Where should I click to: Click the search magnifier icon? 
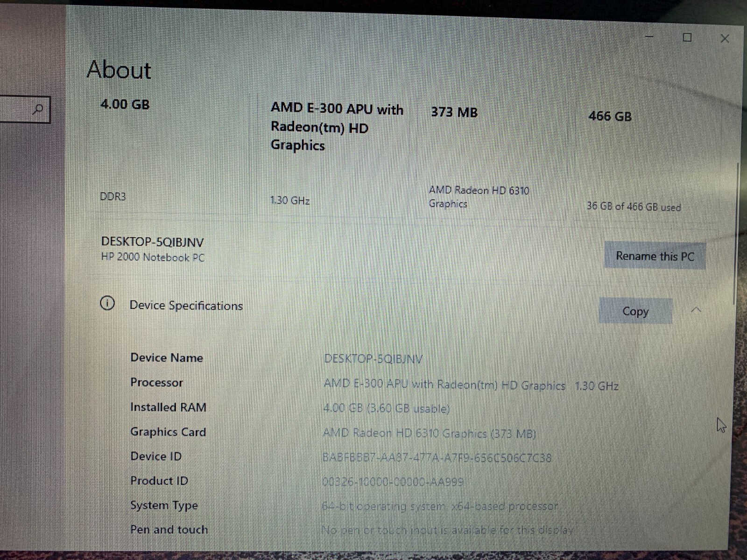pyautogui.click(x=38, y=110)
